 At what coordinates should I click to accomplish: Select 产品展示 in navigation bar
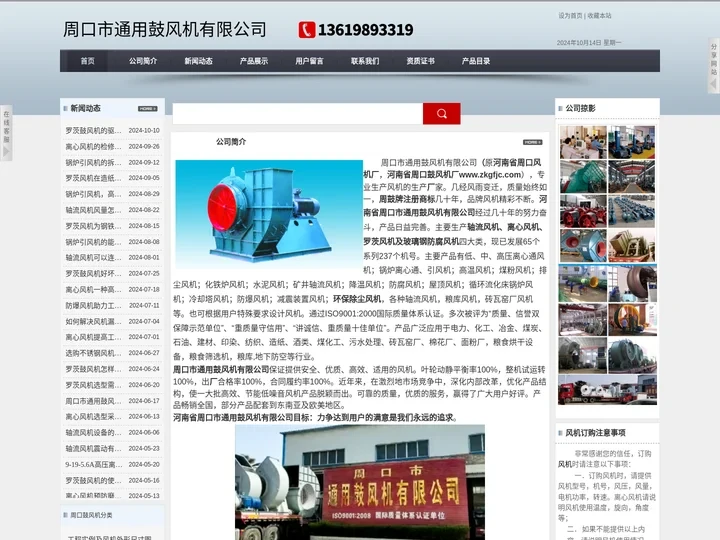point(254,61)
